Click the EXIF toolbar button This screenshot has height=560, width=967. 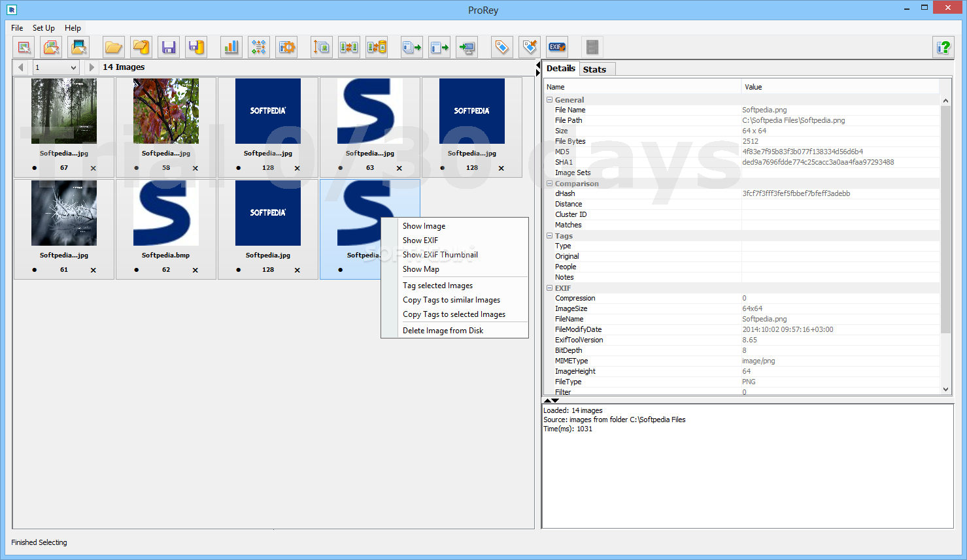(557, 47)
